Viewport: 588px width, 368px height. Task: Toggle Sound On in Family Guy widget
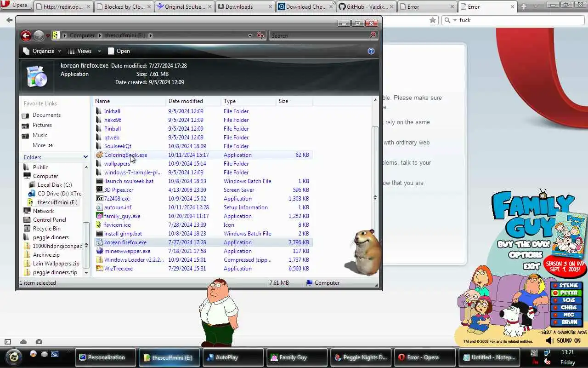(x=563, y=341)
